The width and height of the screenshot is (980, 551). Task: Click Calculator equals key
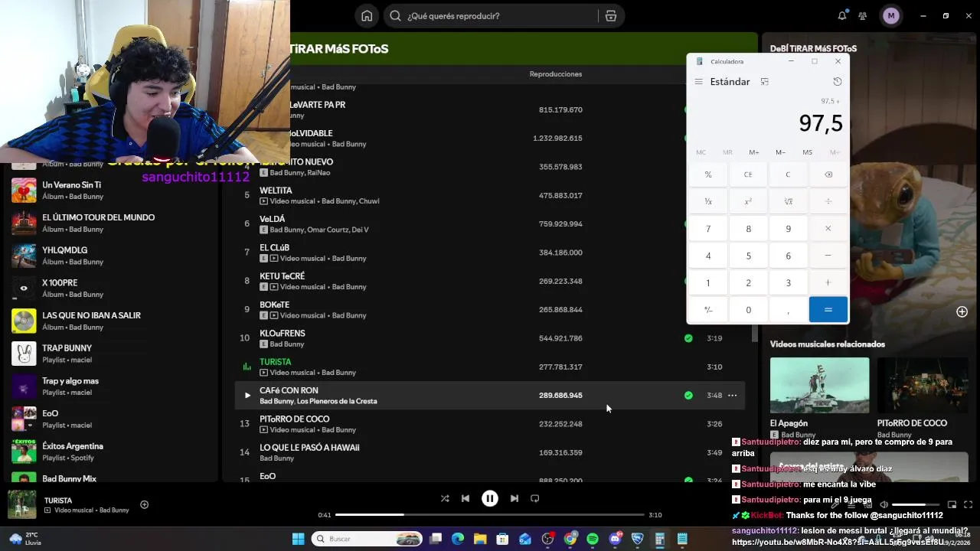click(x=828, y=310)
